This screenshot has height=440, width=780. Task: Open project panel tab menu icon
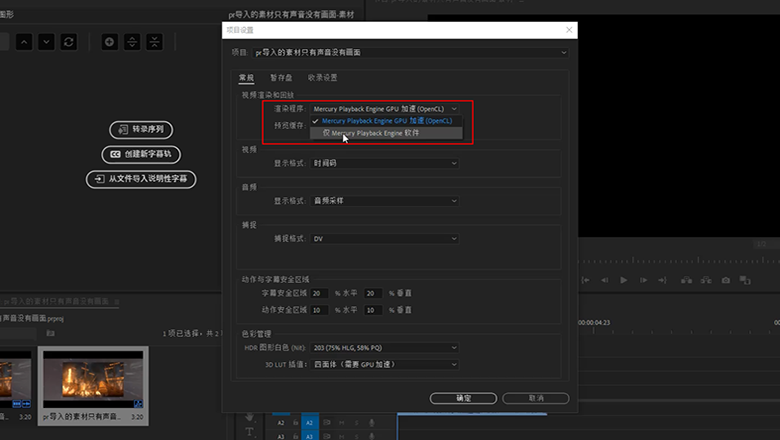point(117,302)
